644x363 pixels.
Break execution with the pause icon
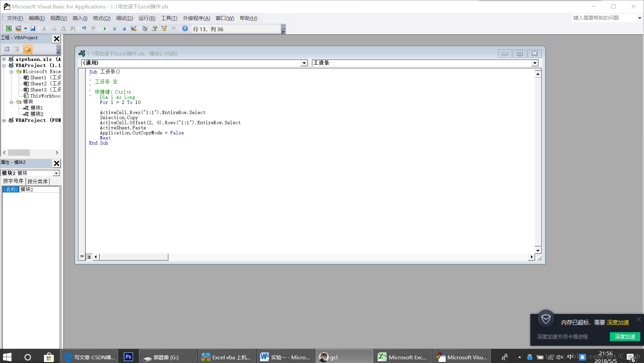[114, 29]
